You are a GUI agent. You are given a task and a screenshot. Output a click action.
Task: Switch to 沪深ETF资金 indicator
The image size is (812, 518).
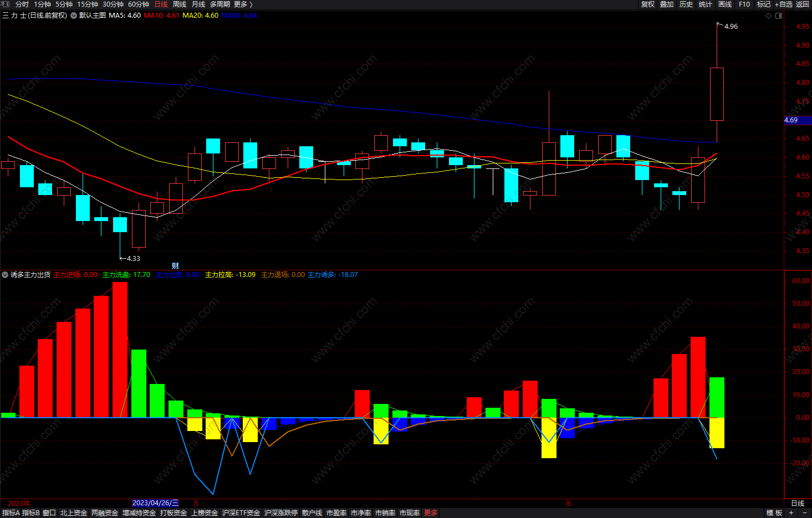pos(241,513)
